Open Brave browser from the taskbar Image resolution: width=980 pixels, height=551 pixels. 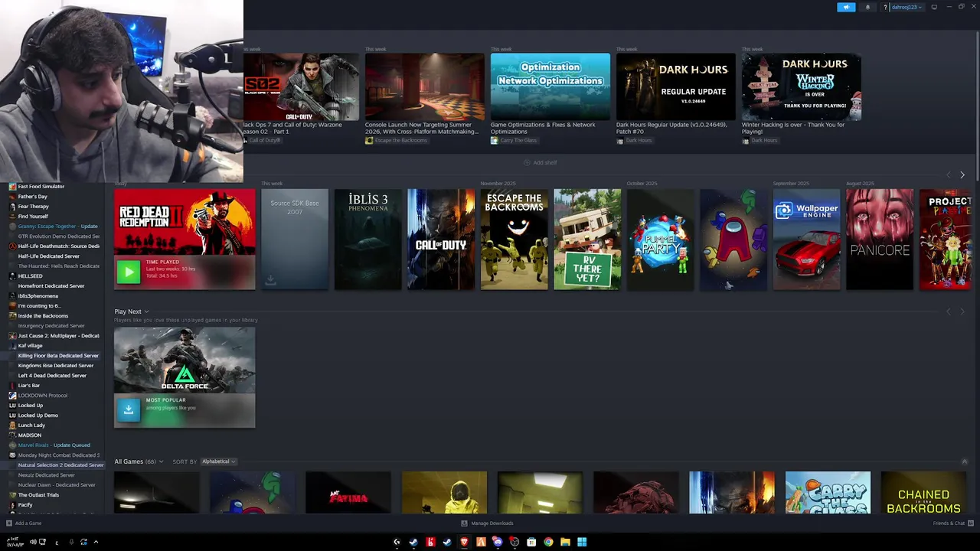(464, 542)
